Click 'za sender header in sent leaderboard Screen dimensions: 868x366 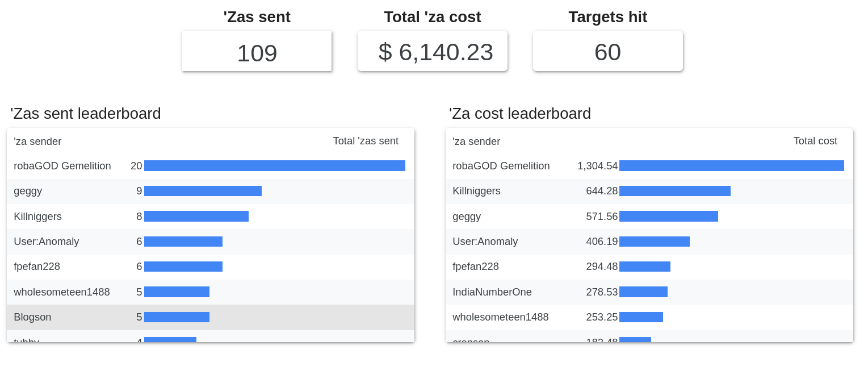[37, 142]
